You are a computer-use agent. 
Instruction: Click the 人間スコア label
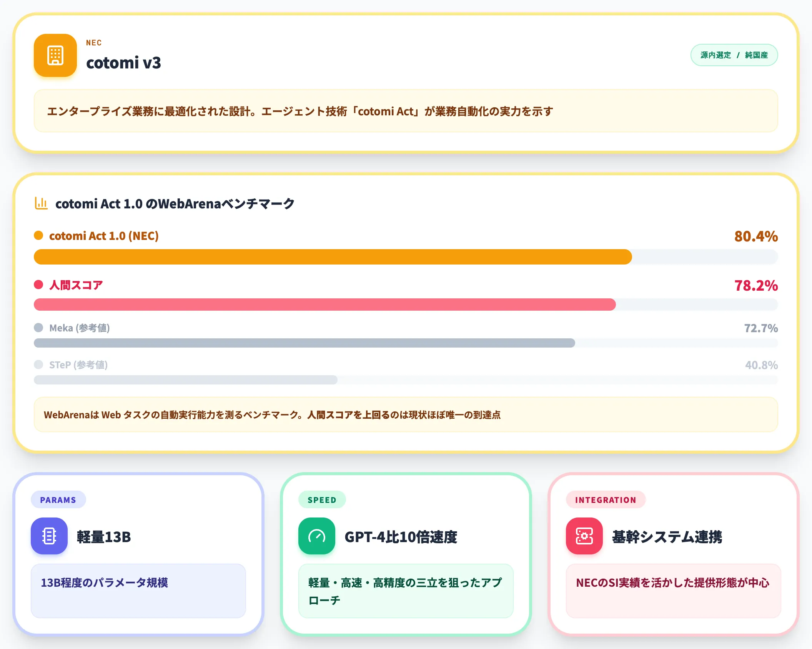pos(76,285)
